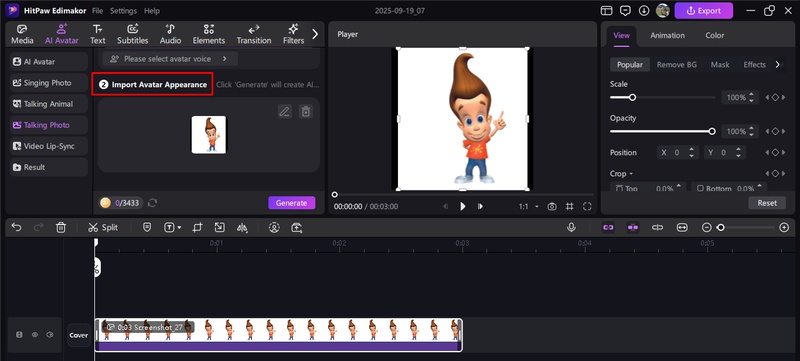
Task: Open the user account avatar
Action: (x=662, y=11)
